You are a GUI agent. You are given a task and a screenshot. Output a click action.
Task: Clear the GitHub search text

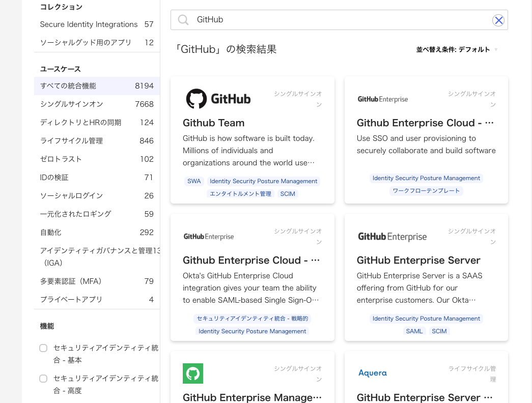click(x=498, y=20)
